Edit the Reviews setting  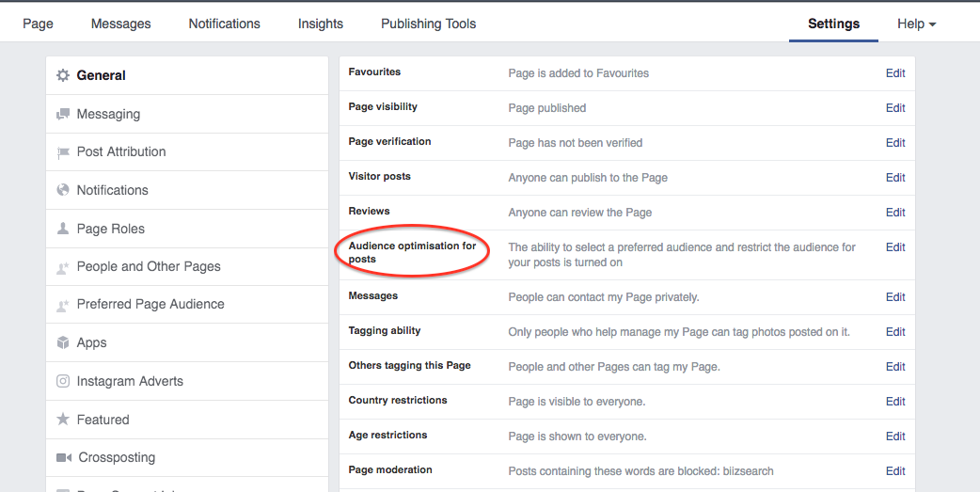click(895, 213)
